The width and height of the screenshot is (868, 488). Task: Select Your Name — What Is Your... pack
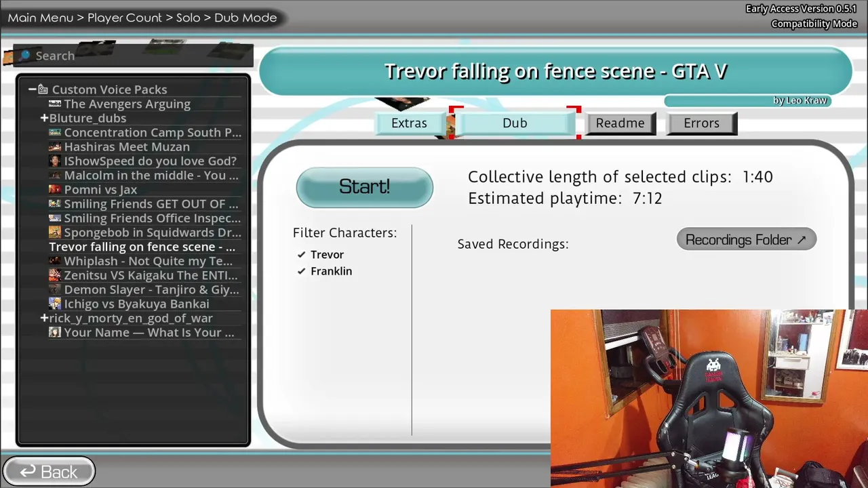pos(149,332)
